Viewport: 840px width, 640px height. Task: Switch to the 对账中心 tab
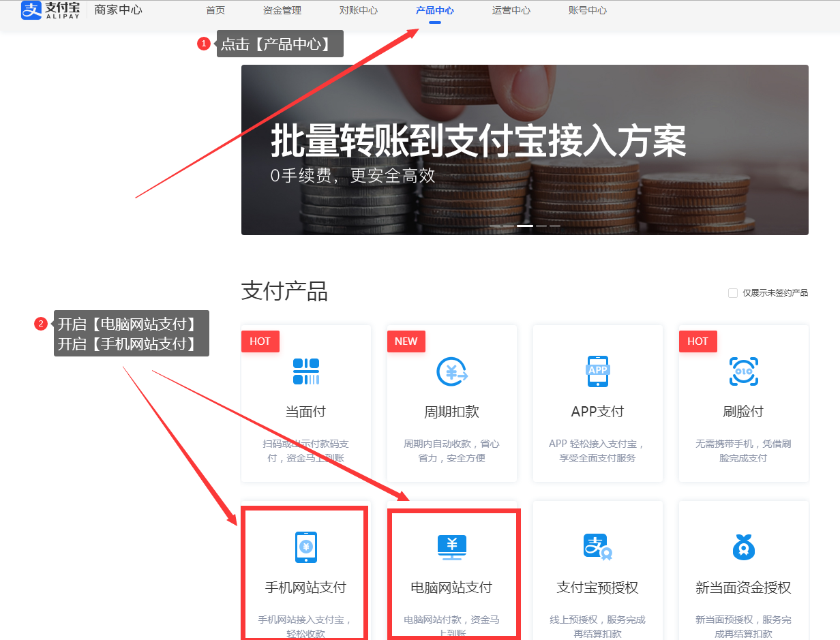click(x=359, y=10)
